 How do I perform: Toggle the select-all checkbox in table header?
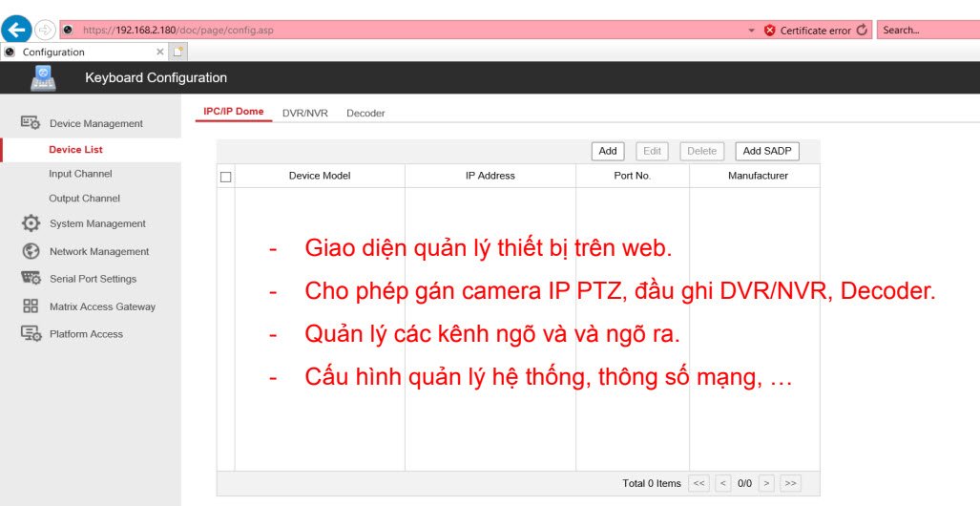pyautogui.click(x=226, y=177)
